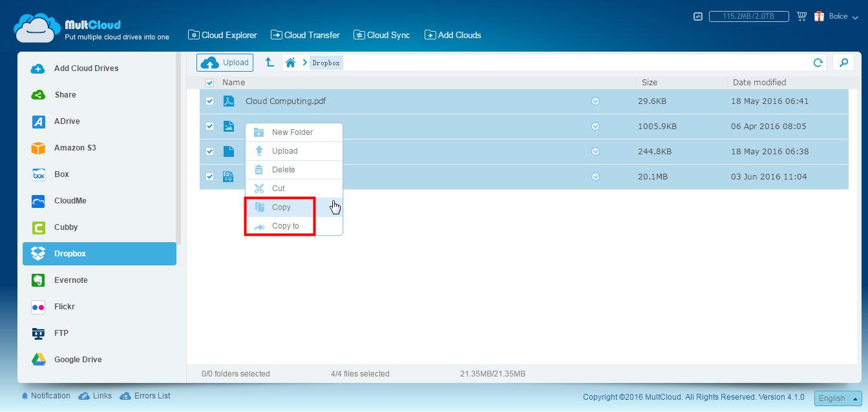Click the image file icon in 1005.9KB row
This screenshot has width=868, height=412.
pos(229,127)
